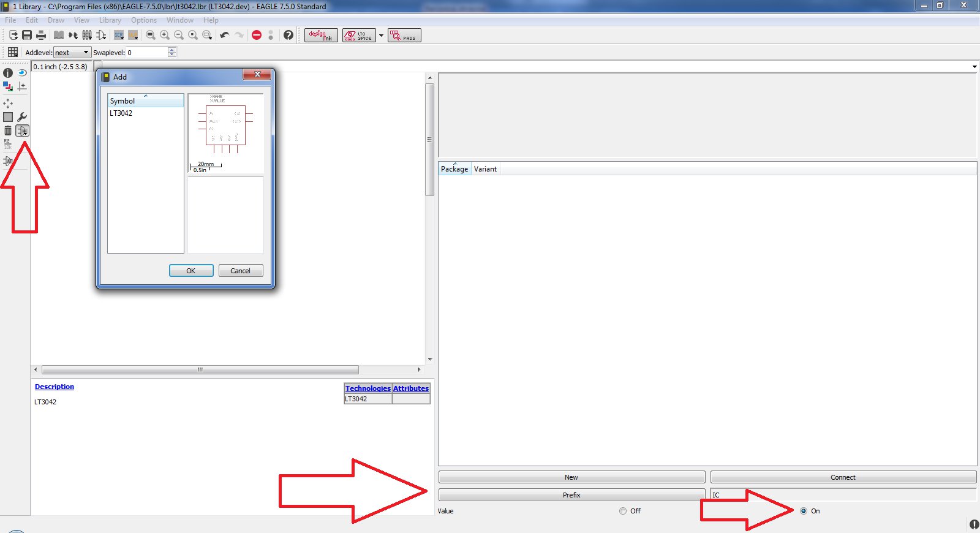Screen dimensions: 980x533
Task: Click the Connect button
Action: pyautogui.click(x=843, y=477)
